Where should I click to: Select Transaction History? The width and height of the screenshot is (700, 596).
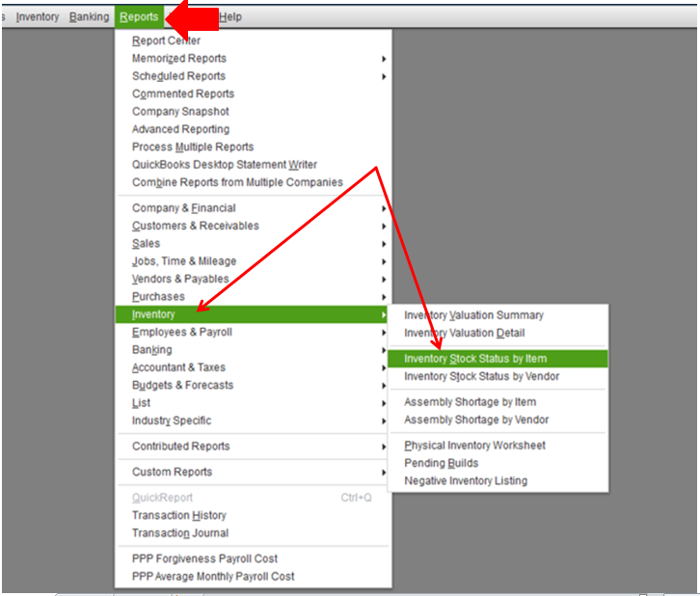pos(254,516)
